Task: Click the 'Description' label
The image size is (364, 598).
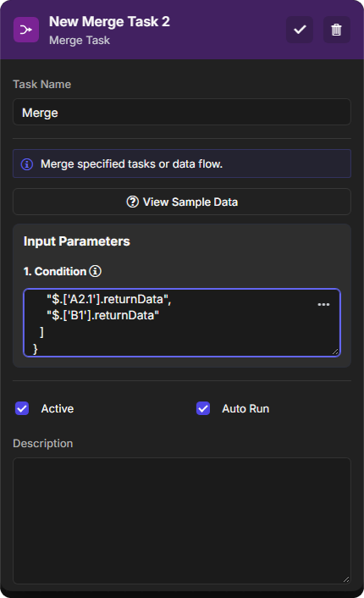Action: click(43, 444)
